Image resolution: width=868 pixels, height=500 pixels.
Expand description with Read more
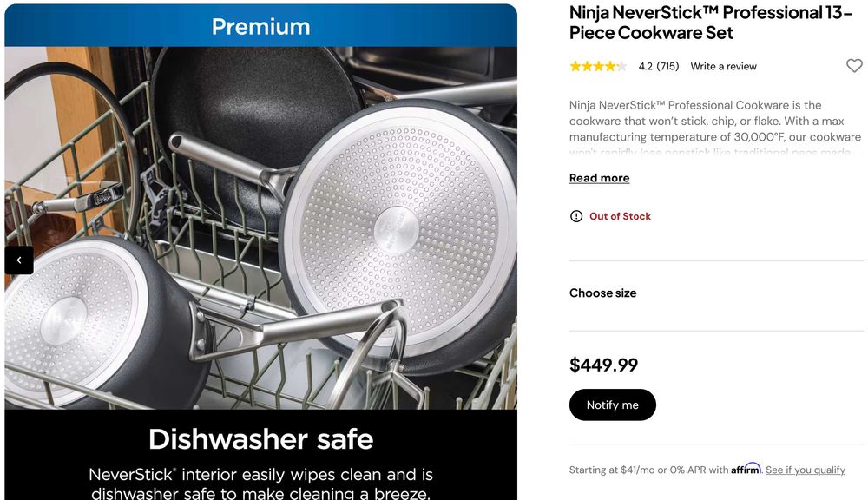pyautogui.click(x=599, y=178)
